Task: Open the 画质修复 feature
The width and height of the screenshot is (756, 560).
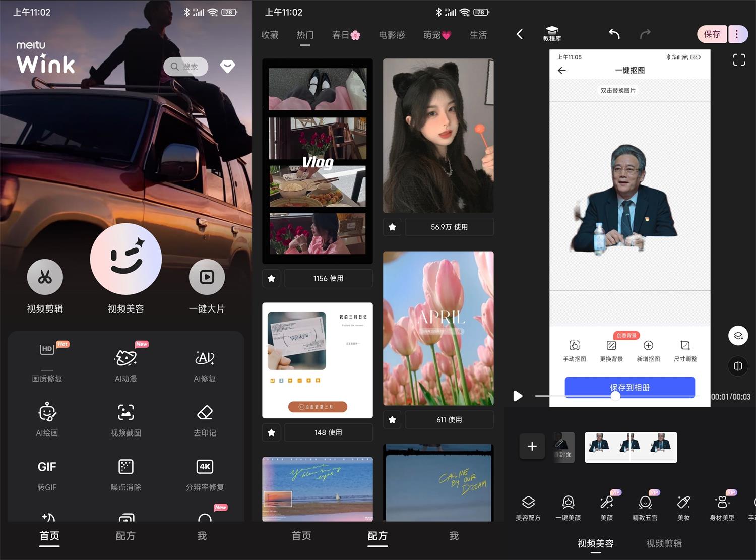Action: [x=47, y=362]
